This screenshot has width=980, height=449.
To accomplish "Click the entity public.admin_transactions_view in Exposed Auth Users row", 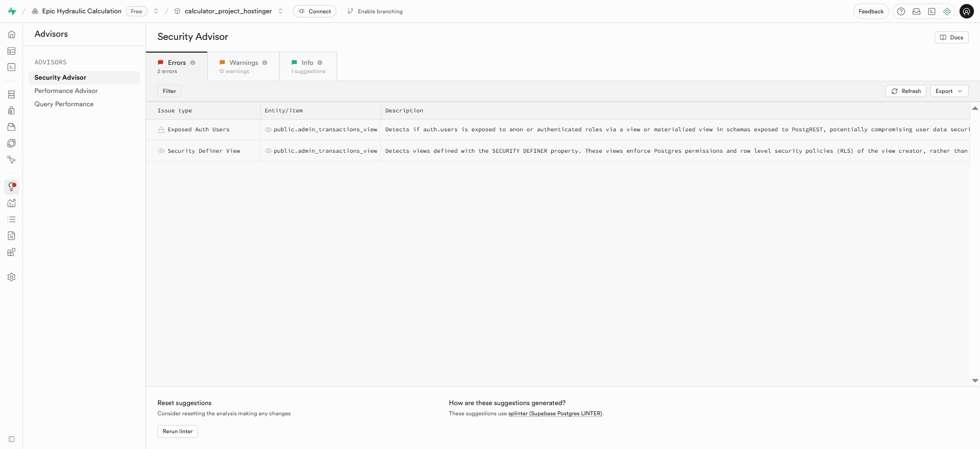I will click(x=325, y=130).
